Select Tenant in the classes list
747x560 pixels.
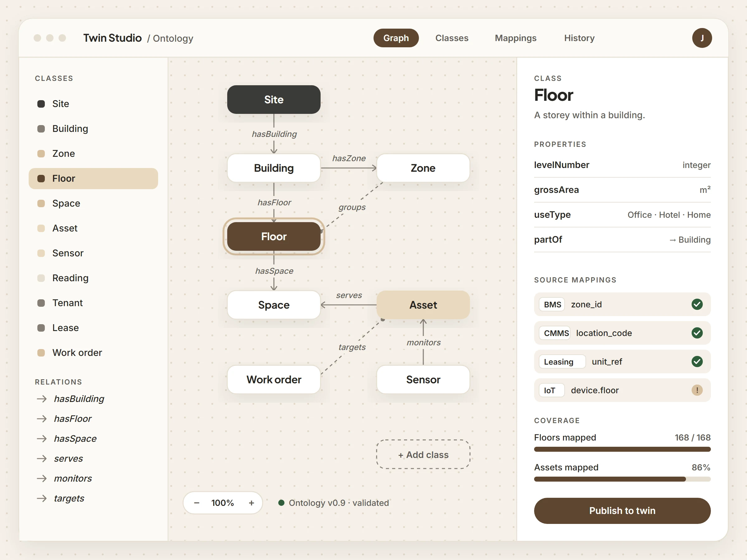pos(93,303)
